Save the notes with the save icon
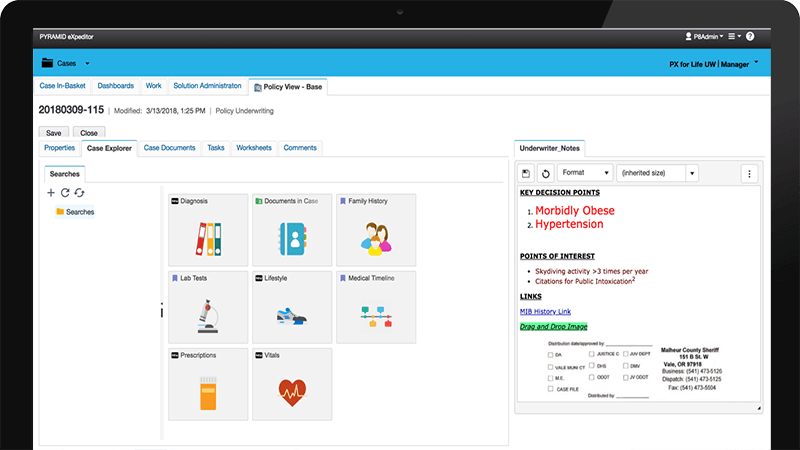 coord(526,173)
